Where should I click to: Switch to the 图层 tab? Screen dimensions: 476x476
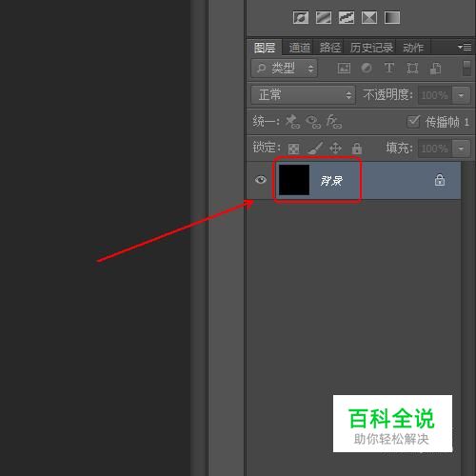pos(265,48)
